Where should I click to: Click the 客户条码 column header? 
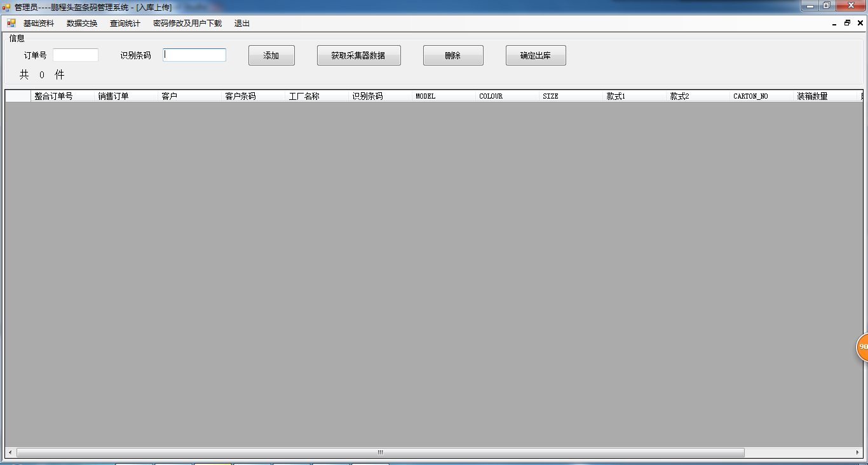click(x=253, y=96)
